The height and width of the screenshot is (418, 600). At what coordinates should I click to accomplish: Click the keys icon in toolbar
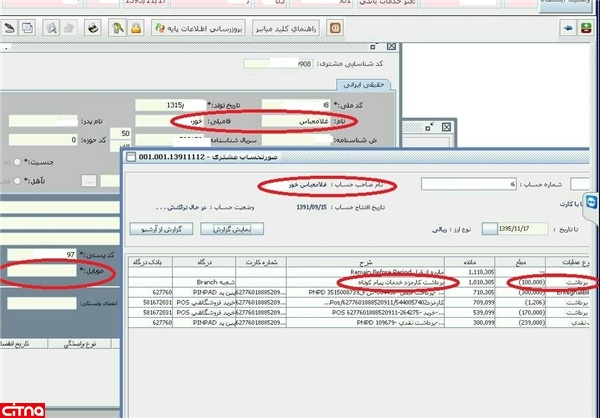pos(117,28)
